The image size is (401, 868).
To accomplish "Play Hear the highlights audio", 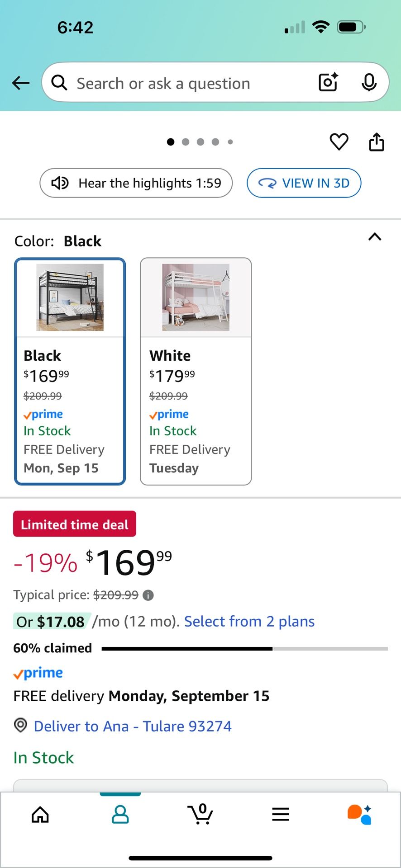I will pos(136,183).
